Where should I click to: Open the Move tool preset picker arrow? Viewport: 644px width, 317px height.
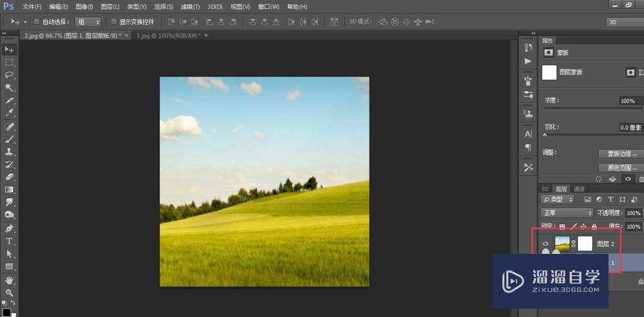26,22
